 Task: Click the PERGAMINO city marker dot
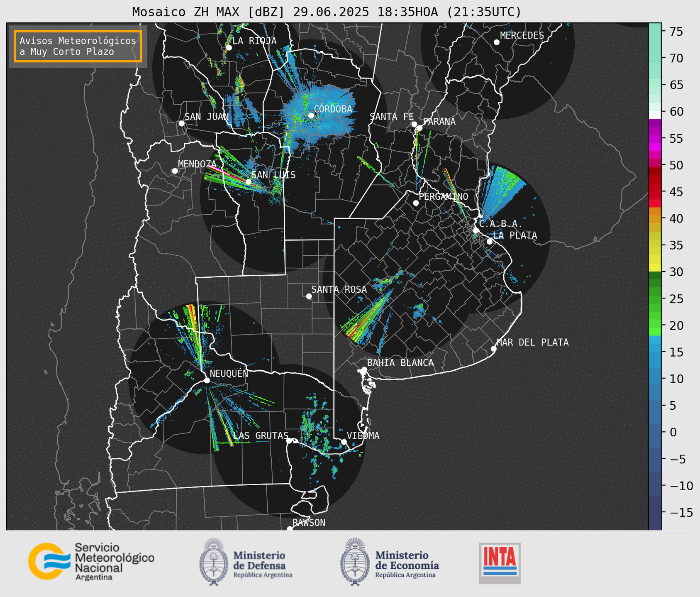click(x=416, y=203)
